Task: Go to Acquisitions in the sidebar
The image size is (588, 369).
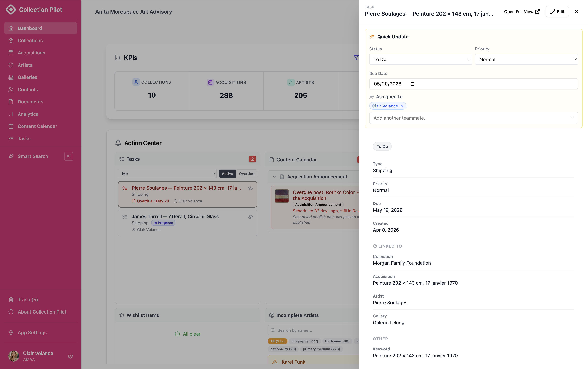Action: tap(40, 53)
